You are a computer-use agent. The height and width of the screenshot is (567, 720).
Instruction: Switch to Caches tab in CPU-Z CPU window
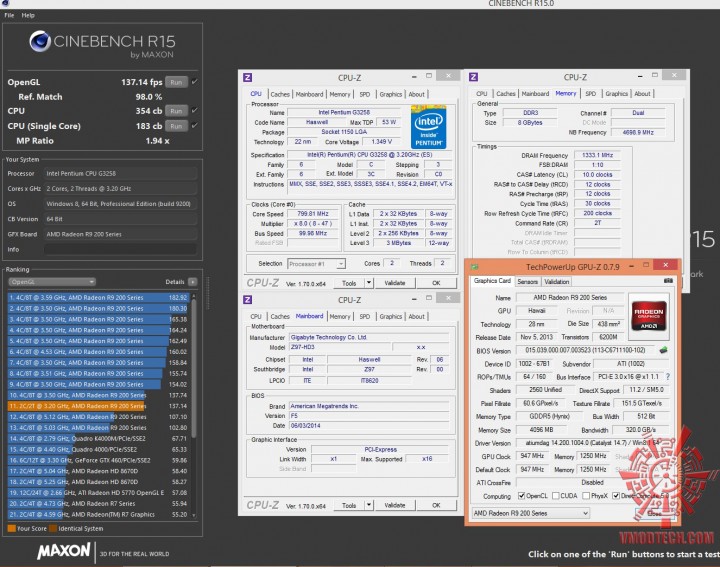tap(280, 94)
